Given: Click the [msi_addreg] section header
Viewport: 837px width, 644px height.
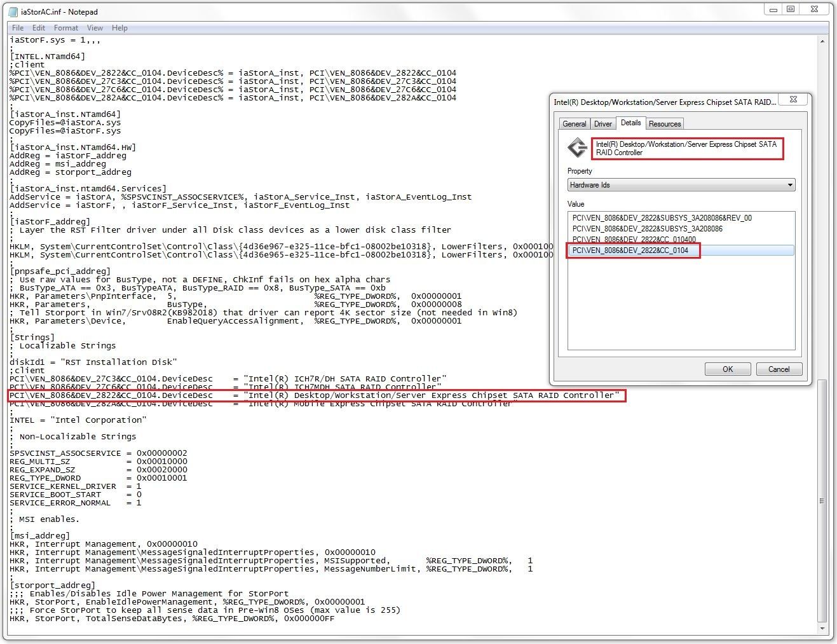Looking at the screenshot, I should (x=39, y=536).
